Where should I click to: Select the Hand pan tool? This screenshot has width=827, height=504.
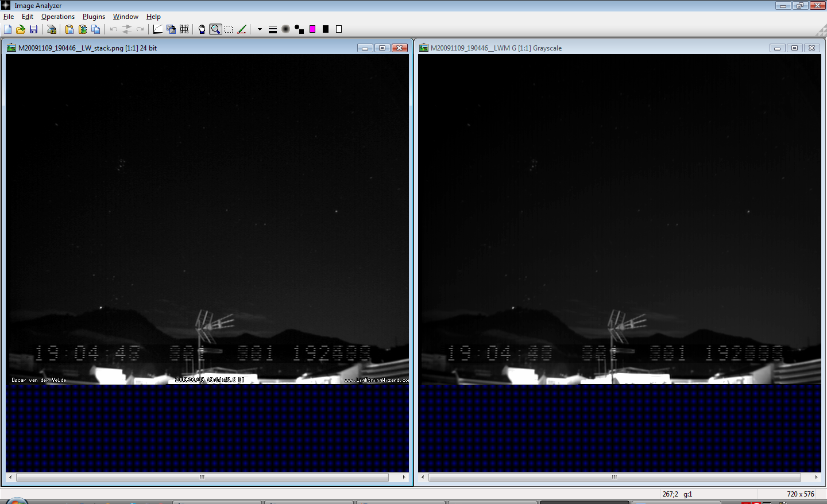pyautogui.click(x=202, y=29)
